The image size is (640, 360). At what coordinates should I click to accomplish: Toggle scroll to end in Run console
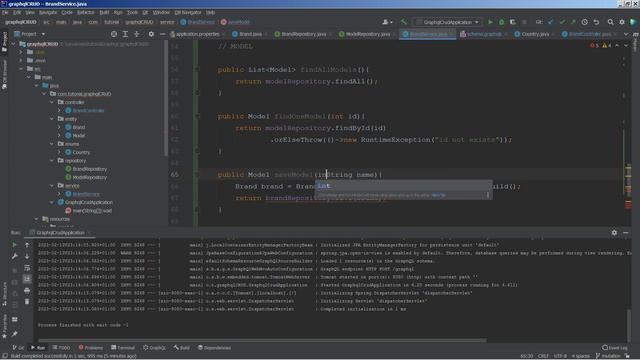point(27,279)
